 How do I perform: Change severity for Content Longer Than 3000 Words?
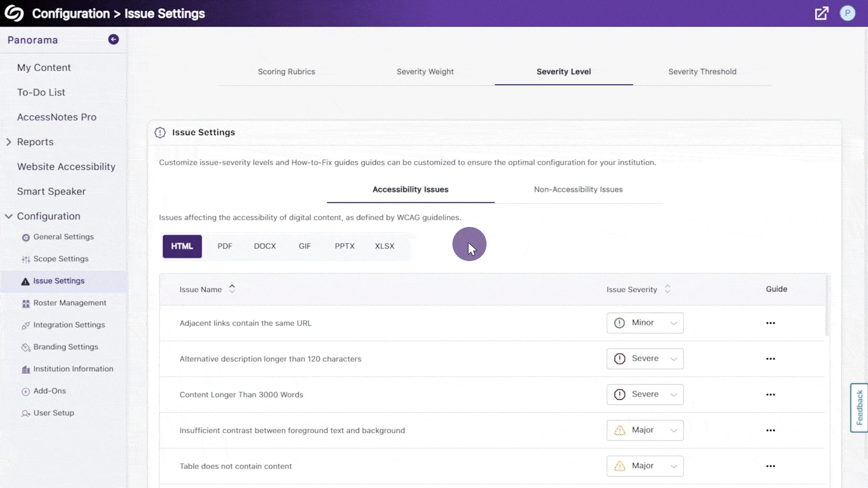point(645,394)
